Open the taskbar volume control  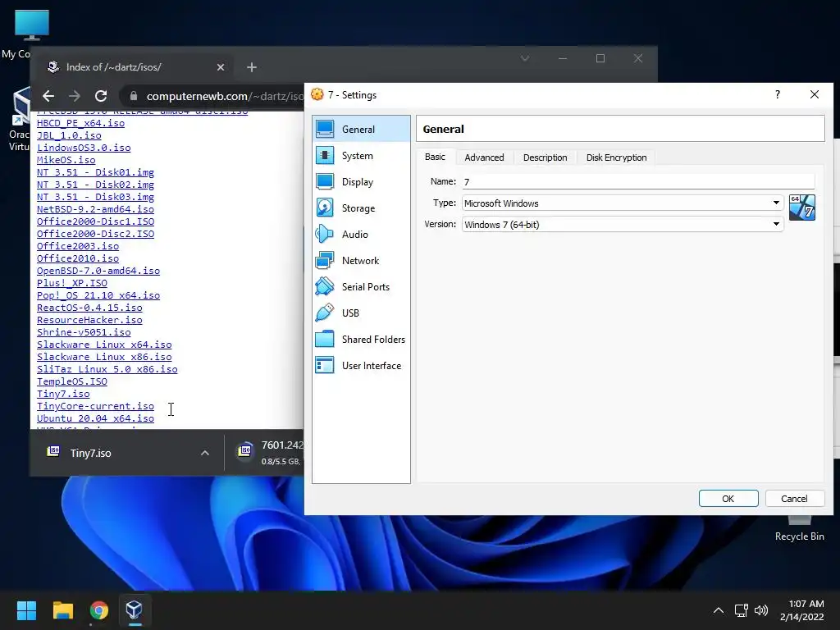tap(760, 610)
